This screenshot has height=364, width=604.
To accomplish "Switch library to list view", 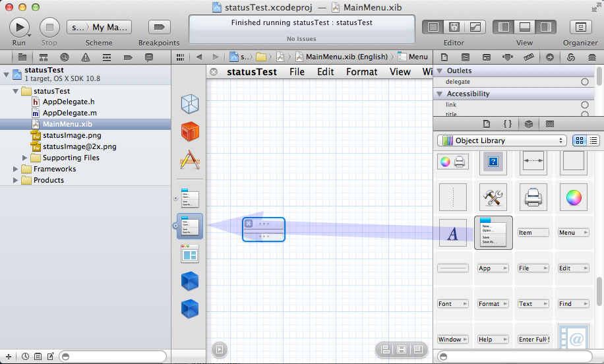I will pyautogui.click(x=593, y=140).
